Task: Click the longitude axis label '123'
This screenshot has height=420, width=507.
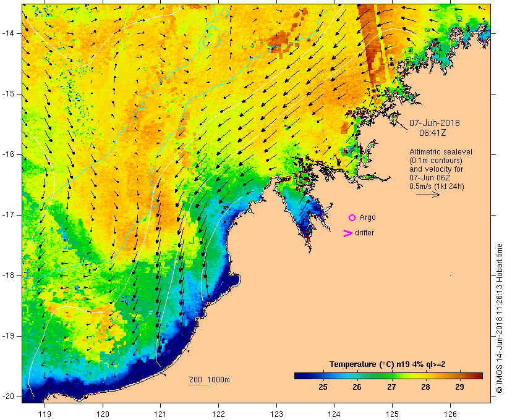Action: 276,414
